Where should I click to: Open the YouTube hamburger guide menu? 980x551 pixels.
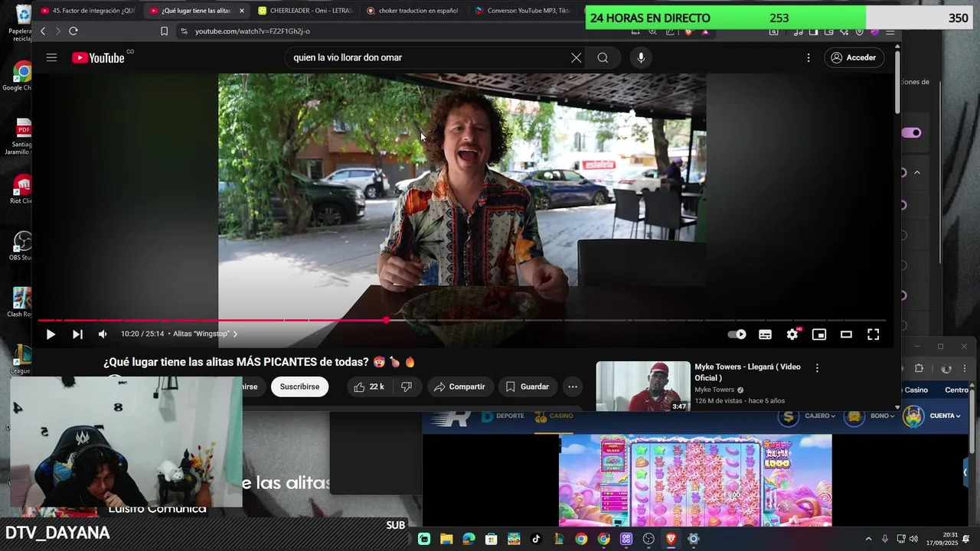[51, 57]
